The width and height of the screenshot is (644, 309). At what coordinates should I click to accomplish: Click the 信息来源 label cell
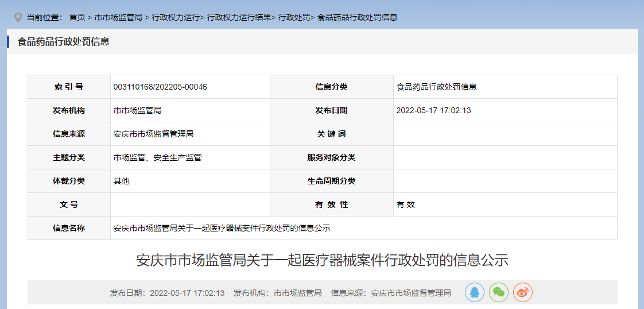pyautogui.click(x=69, y=134)
